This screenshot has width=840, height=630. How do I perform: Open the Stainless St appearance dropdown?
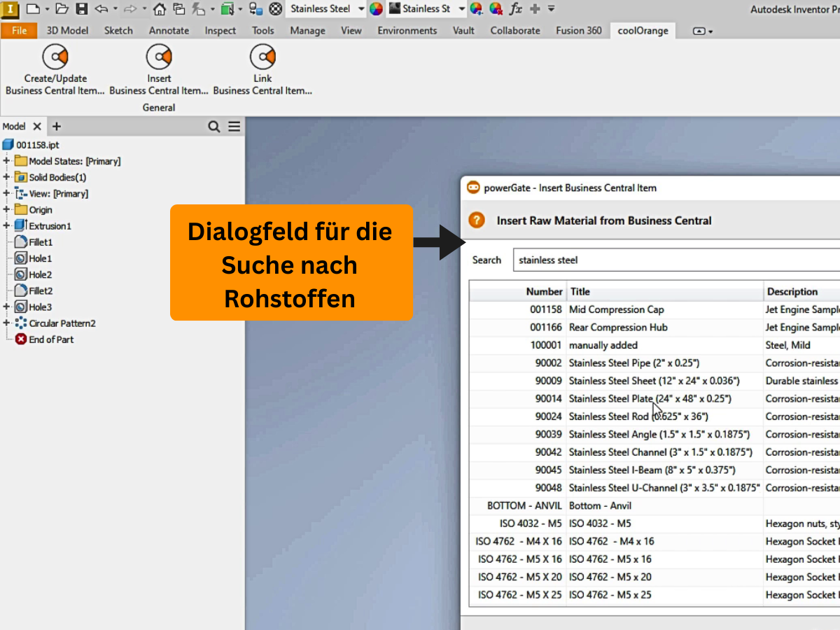pyautogui.click(x=461, y=9)
